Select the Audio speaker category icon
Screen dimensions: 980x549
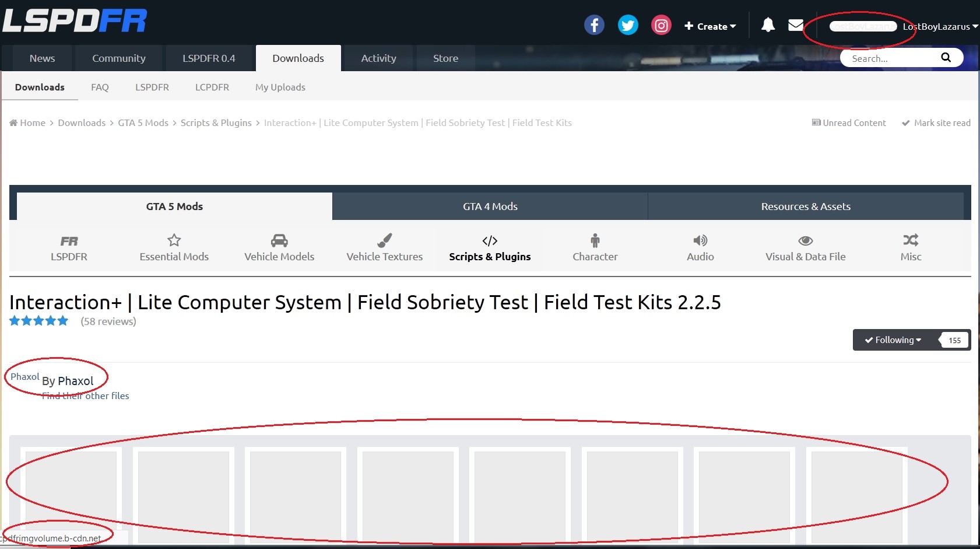click(x=700, y=240)
